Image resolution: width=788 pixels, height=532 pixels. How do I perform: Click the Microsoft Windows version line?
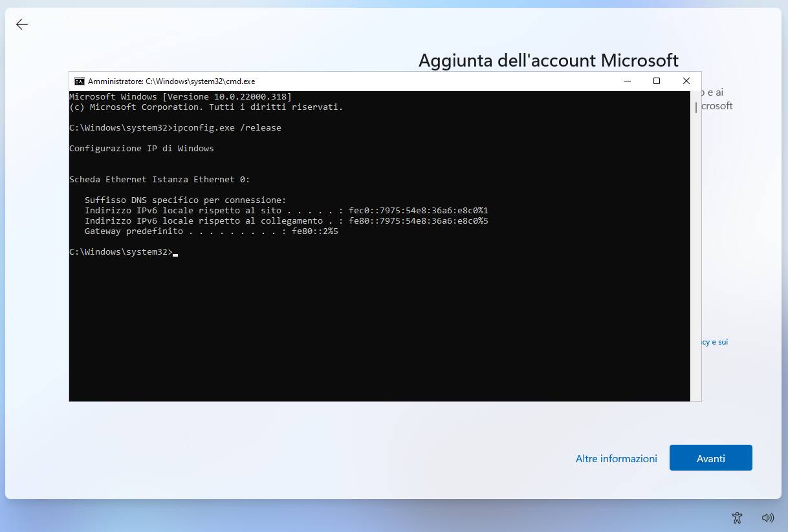coord(181,96)
